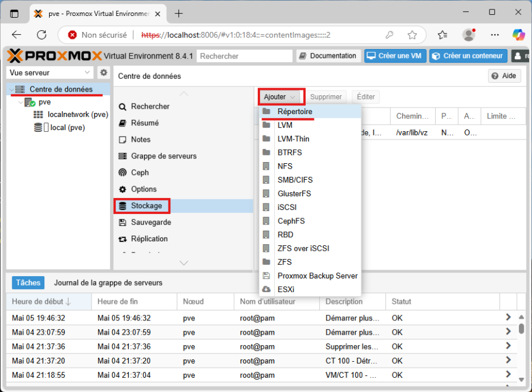Click the Documentation button

tap(328, 56)
